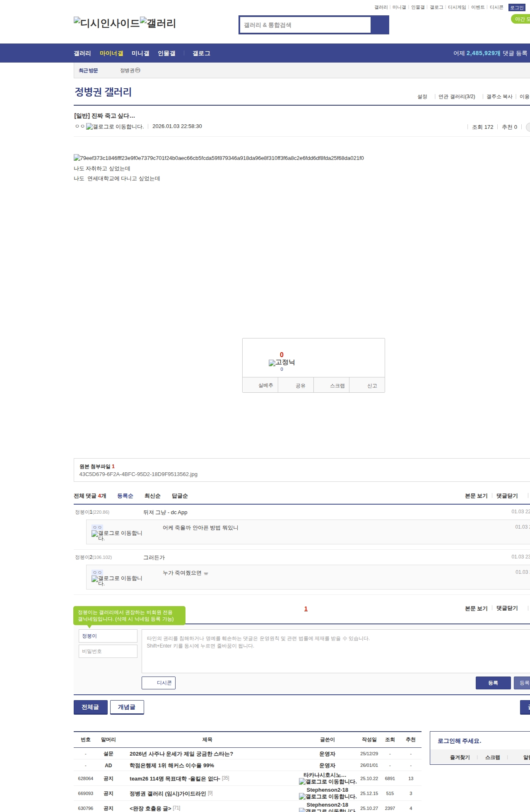The width and height of the screenshot is (530, 812).
Task: Open the 정병권 갤러리 title link
Action: [x=103, y=92]
